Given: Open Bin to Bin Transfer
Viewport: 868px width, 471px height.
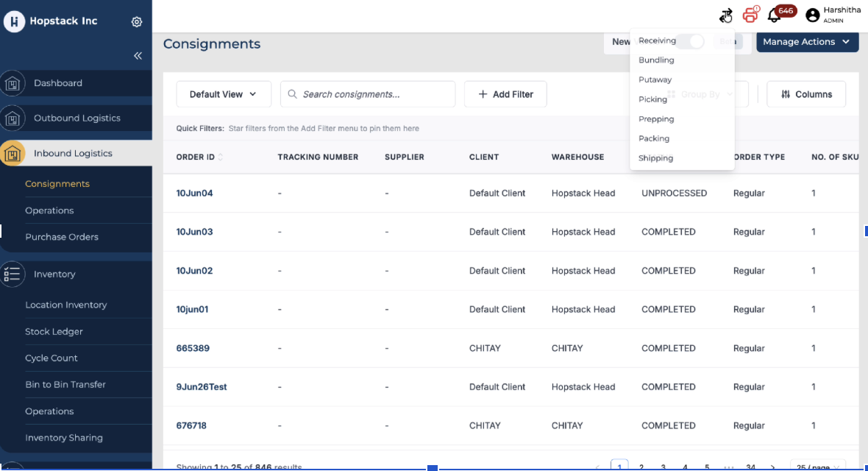Looking at the screenshot, I should pos(65,385).
